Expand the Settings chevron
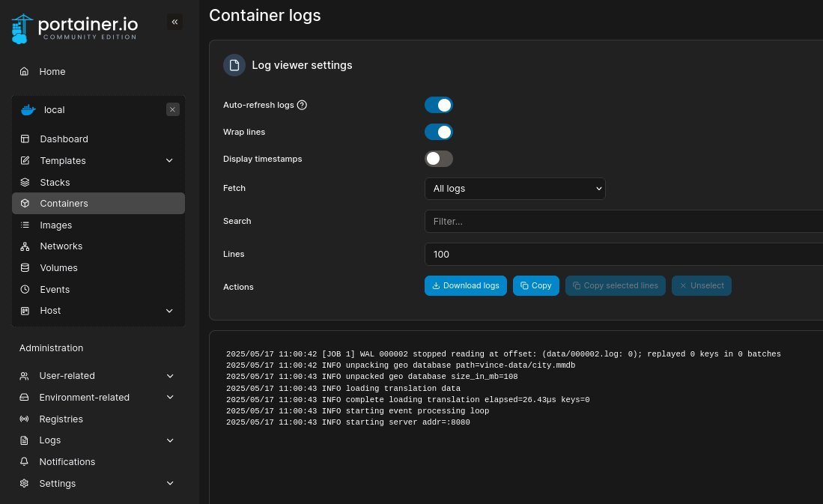This screenshot has height=504, width=823. pyautogui.click(x=170, y=484)
